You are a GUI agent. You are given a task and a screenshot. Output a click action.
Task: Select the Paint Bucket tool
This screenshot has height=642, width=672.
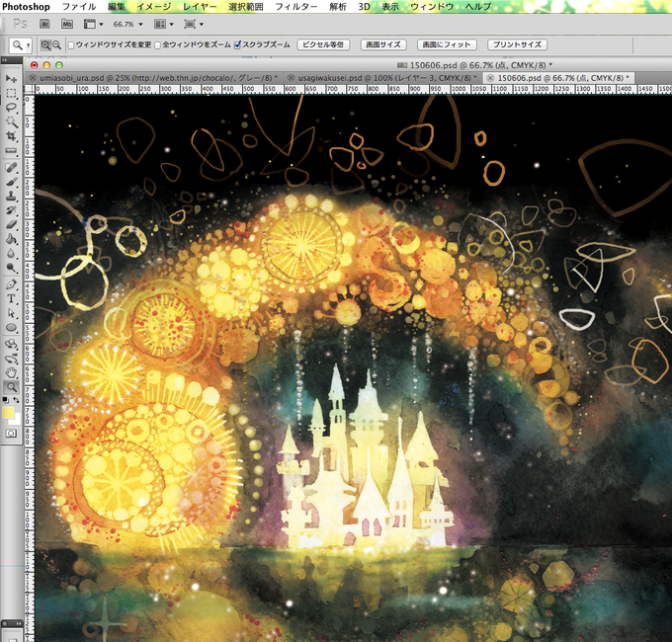click(x=11, y=239)
